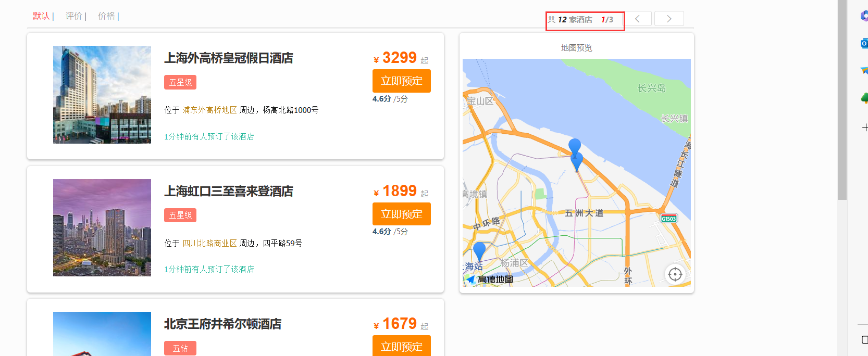868x356 pixels.
Task: Click the 共 12 家酒店 count text
Action: [570, 19]
